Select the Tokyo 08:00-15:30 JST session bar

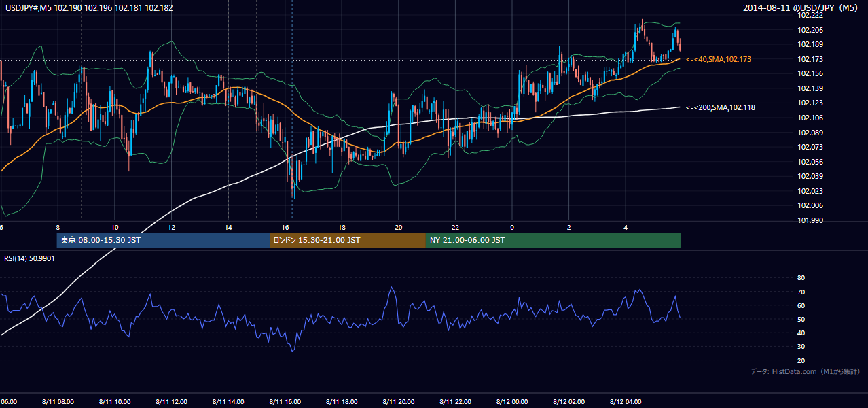163,240
